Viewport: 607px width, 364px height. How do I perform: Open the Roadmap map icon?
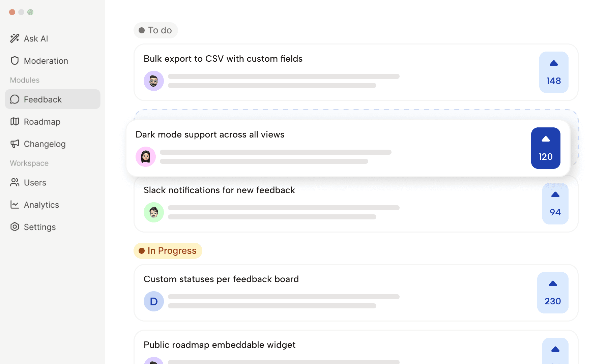[15, 122]
